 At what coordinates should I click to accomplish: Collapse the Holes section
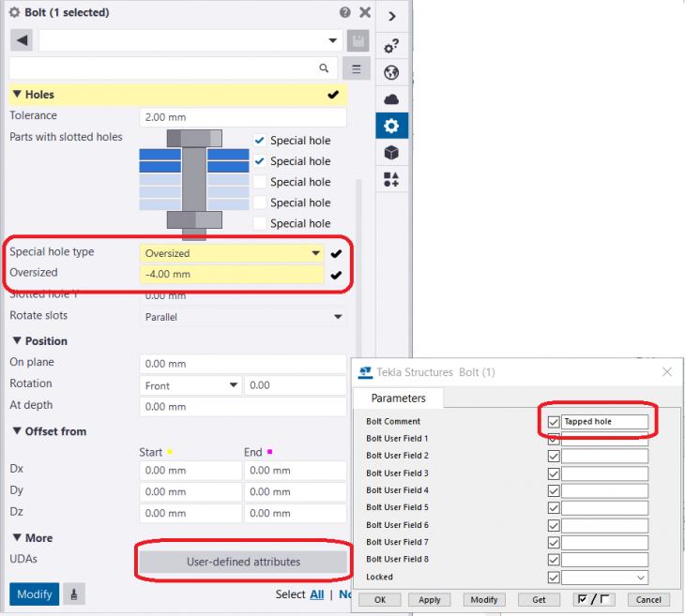(x=17, y=94)
